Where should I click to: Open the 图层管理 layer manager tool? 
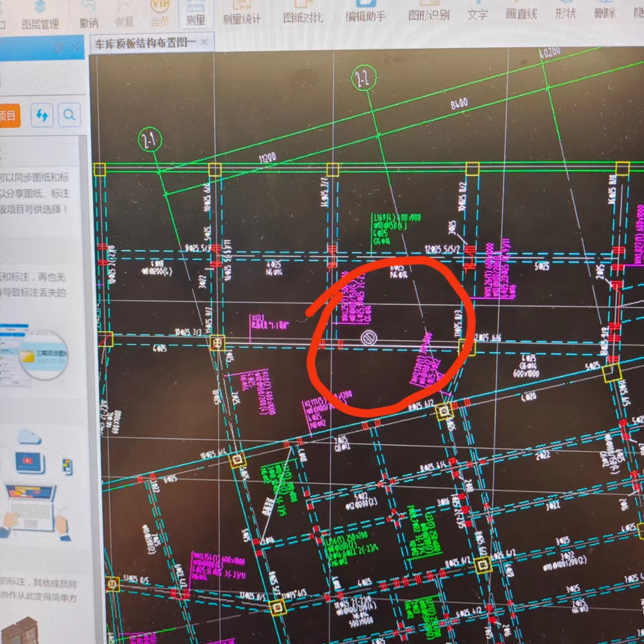pos(40,15)
